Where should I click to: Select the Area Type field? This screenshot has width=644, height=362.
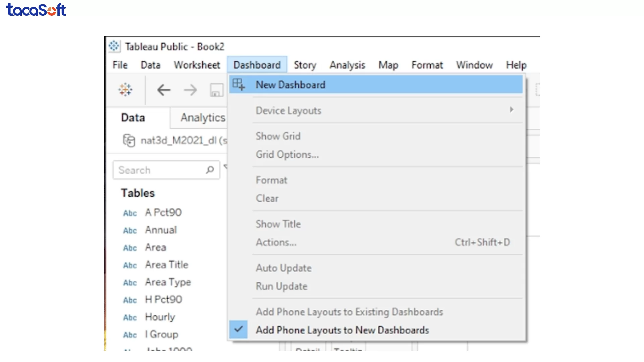(168, 282)
